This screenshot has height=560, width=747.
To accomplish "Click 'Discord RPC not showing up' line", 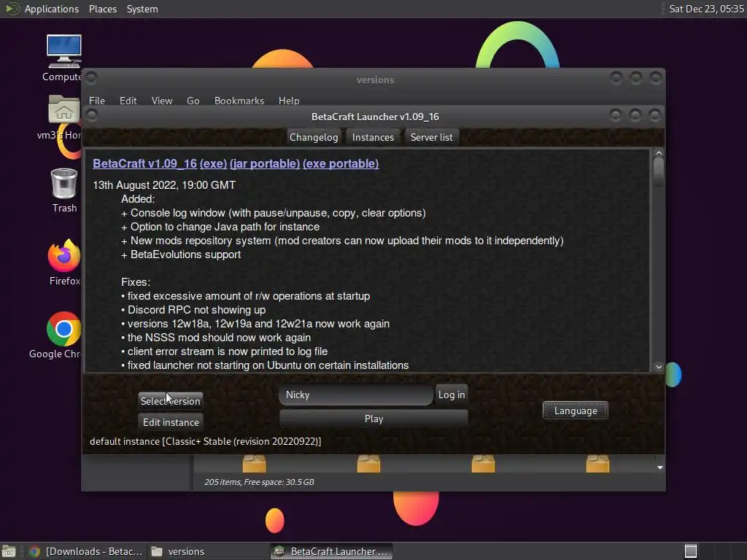I will tap(193, 309).
